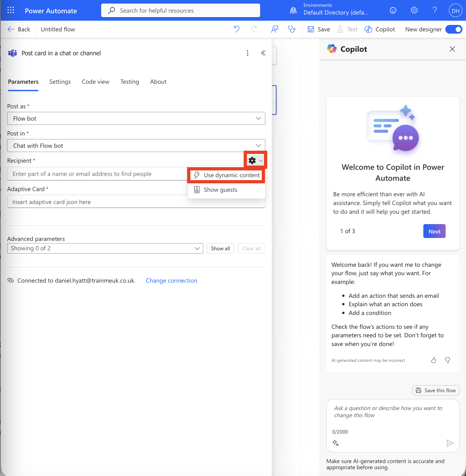Viewport: 466px width, 476px height.
Task: Open the app launcher waffle icon
Action: (11, 10)
